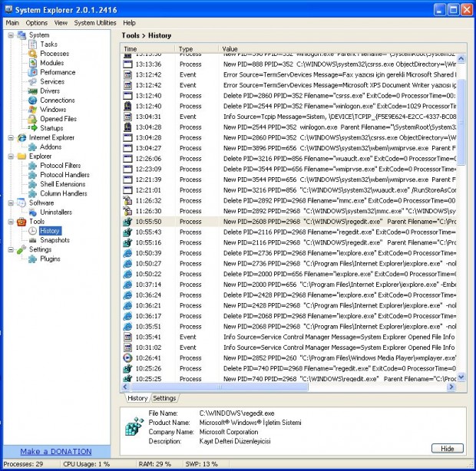Open the Snapshots icon
The image size is (476, 471).
pyautogui.click(x=32, y=241)
